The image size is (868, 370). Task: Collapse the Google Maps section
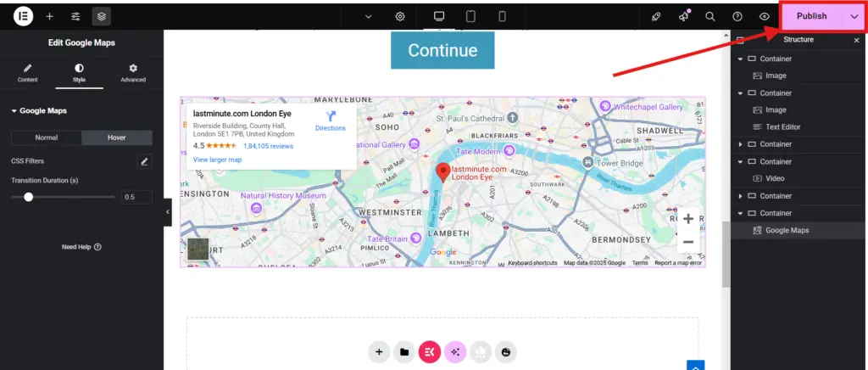click(x=39, y=111)
